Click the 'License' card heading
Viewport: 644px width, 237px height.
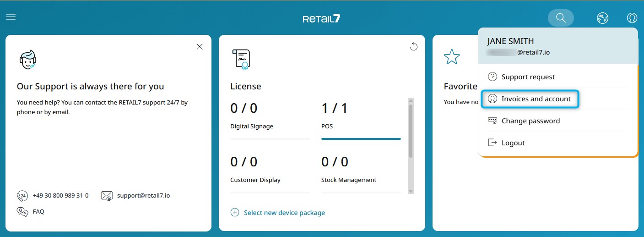[x=246, y=86]
